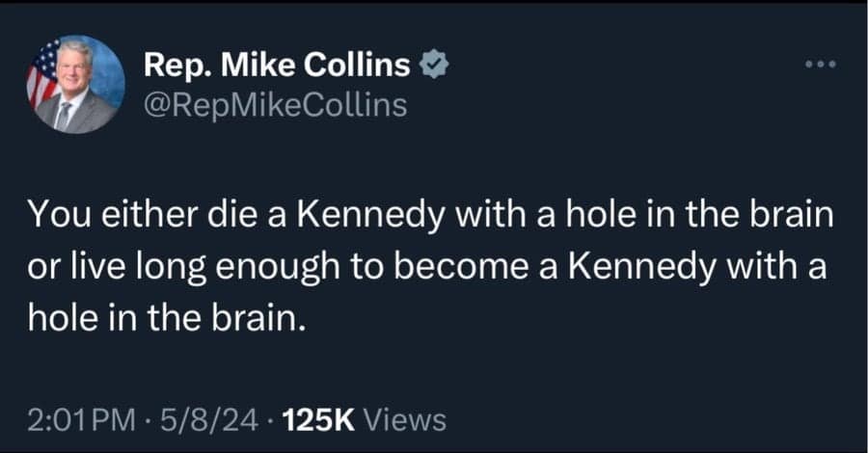This screenshot has height=453, width=868.
Task: Click the American flag in the avatar
Action: [x=42, y=77]
